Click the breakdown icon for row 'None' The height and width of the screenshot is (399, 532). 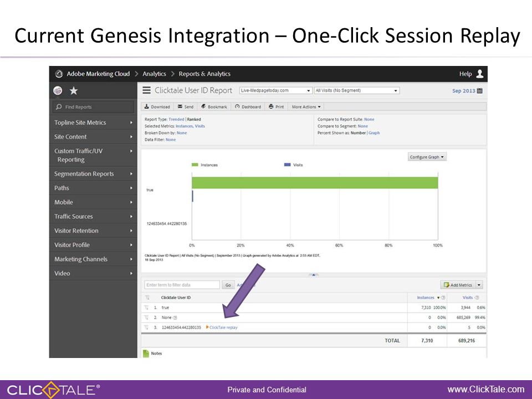point(146,318)
